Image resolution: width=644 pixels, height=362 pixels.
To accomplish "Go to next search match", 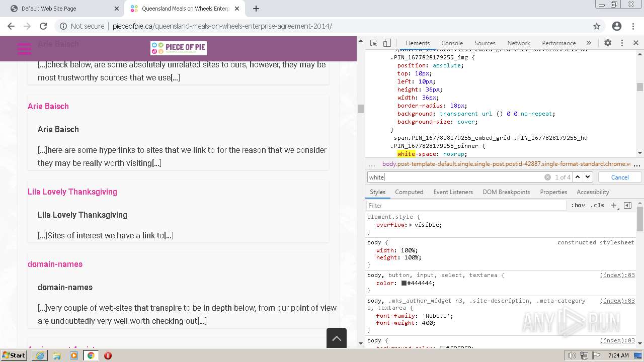I will point(588,177).
